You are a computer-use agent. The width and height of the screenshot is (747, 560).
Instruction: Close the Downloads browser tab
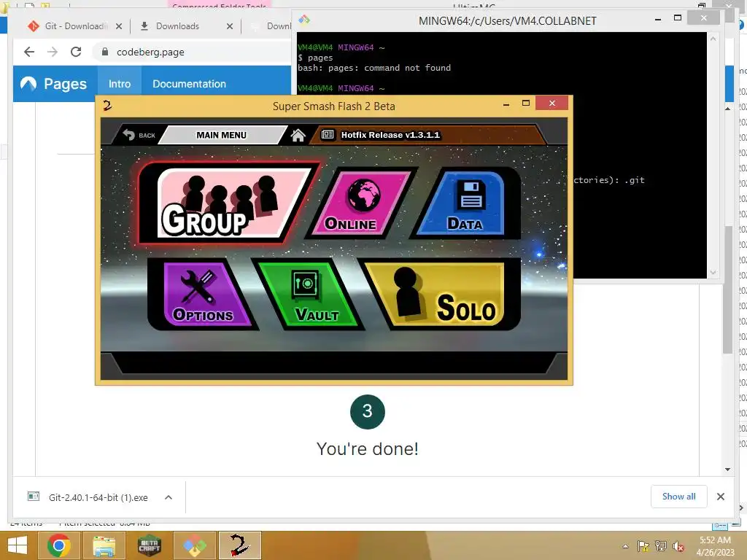pyautogui.click(x=230, y=26)
